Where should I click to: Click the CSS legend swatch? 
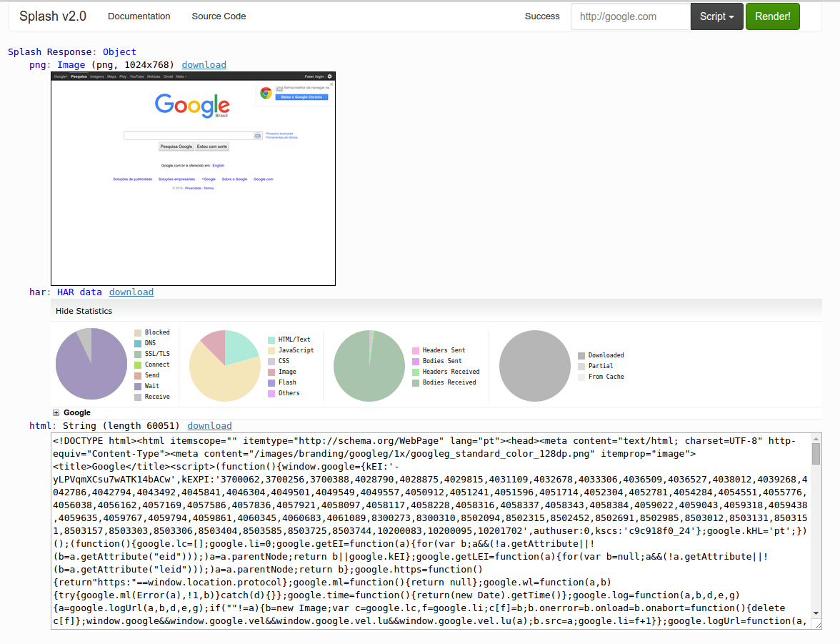(271, 361)
